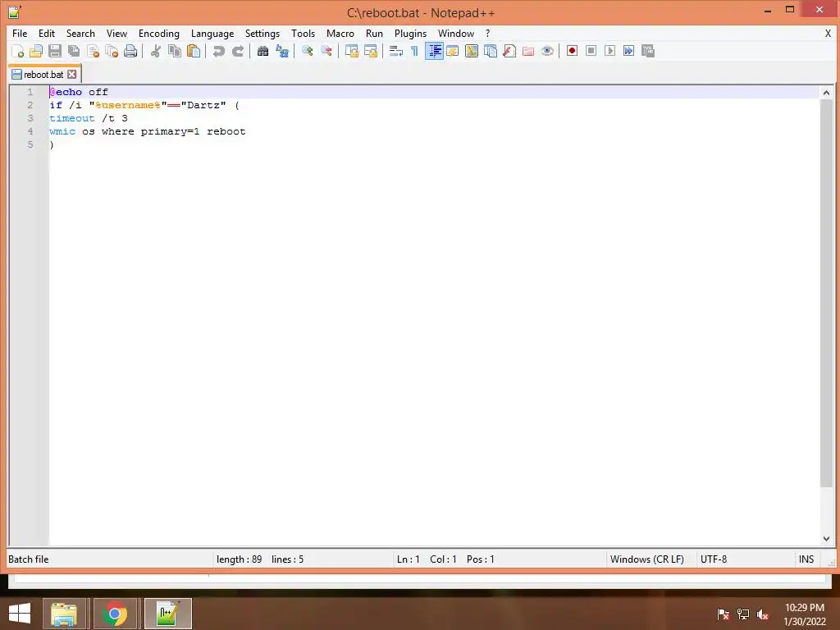The image size is (840, 630).
Task: Click the Redo arrow icon
Action: [x=238, y=51]
